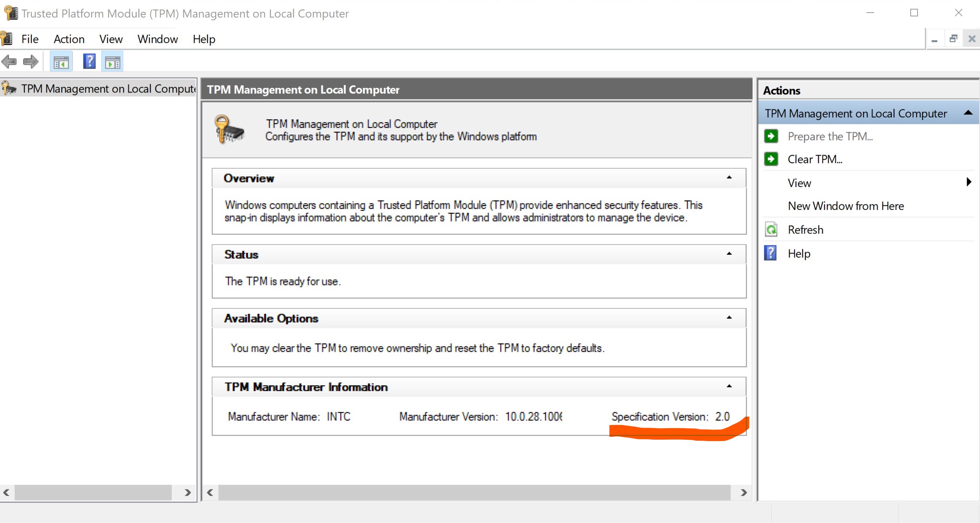This screenshot has width=980, height=523.
Task: Collapse TPM Manufacturer Information section
Action: (729, 387)
